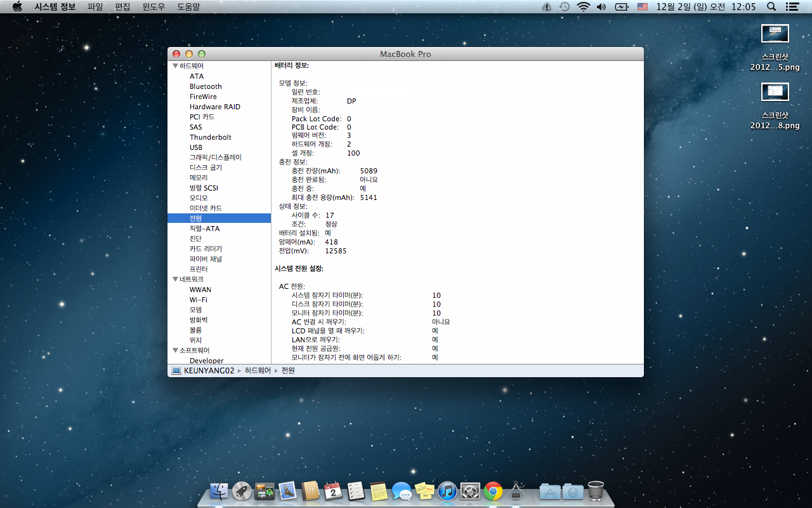Click KEUNYANG02 in the path bar
Screen dimensions: 812x508
pos(209,370)
